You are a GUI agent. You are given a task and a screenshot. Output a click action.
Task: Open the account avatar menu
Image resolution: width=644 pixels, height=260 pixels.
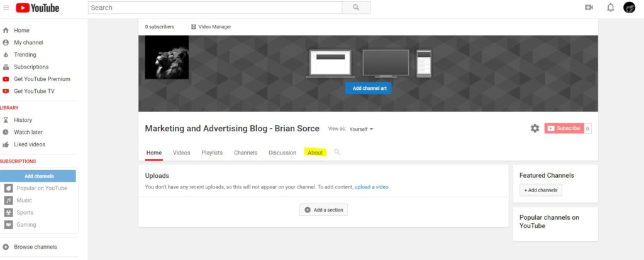pos(629,8)
